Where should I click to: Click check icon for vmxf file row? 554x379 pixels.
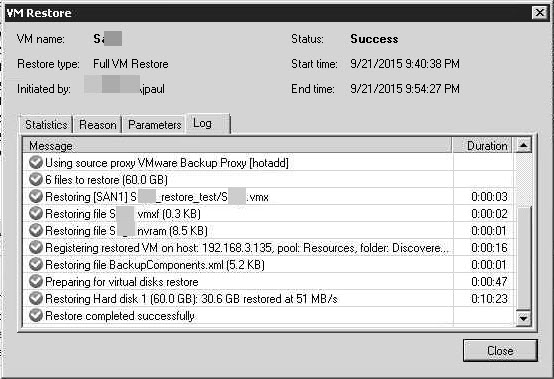(36, 213)
